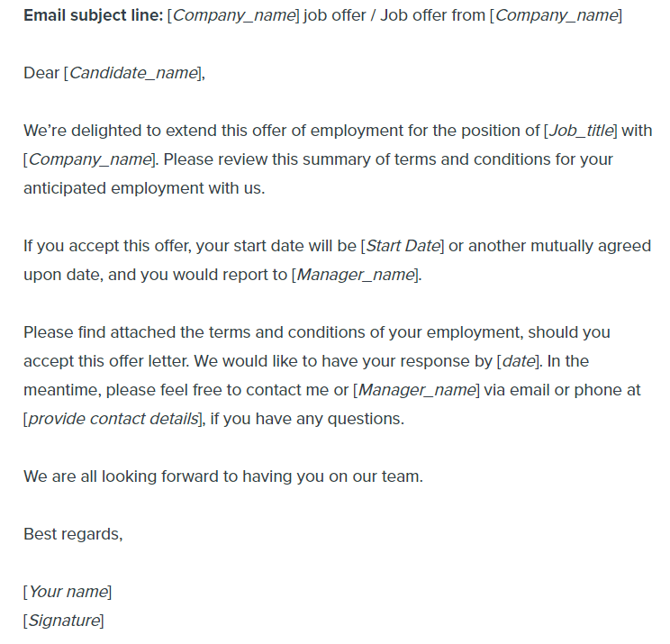Click the last [Company_name] in subject line
The image size is (670, 644).
[556, 15]
